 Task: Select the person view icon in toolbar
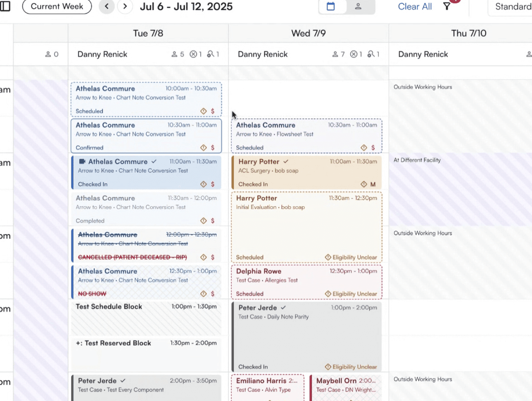tap(359, 7)
